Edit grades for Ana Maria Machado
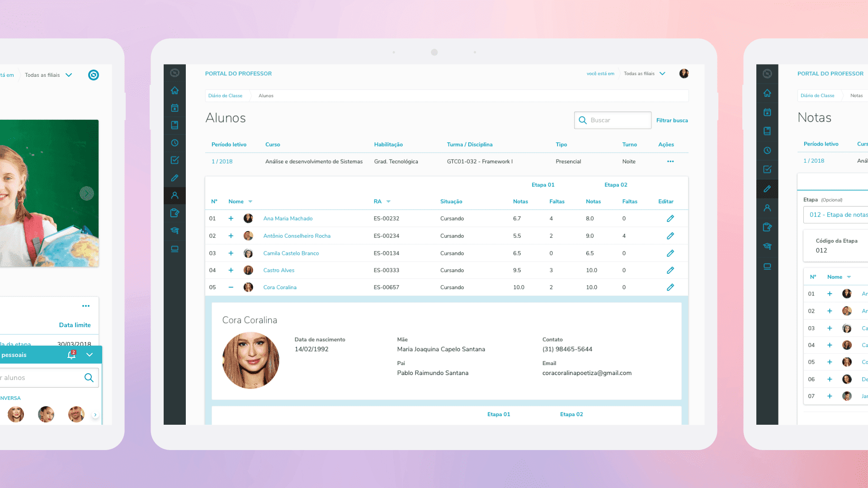This screenshot has width=868, height=488. [670, 218]
